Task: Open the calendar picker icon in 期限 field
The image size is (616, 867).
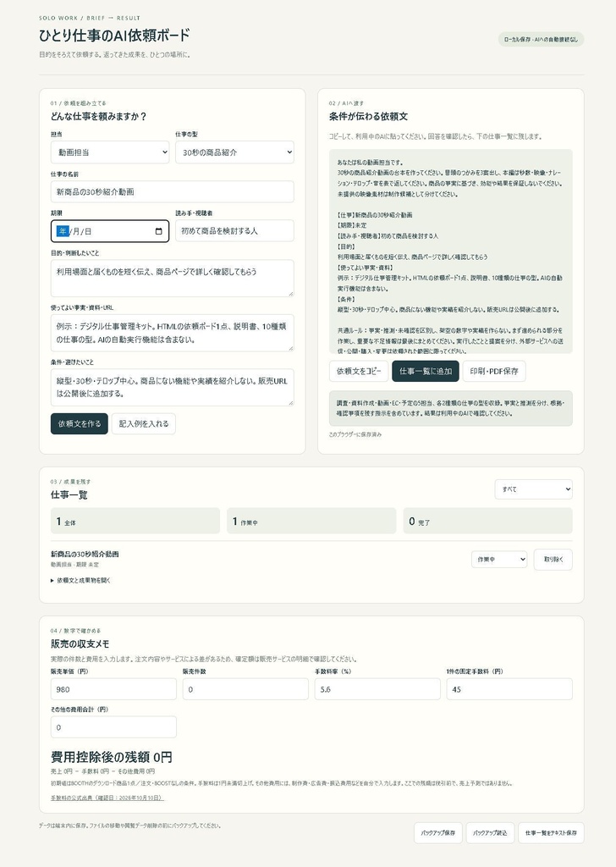Action: tap(158, 231)
